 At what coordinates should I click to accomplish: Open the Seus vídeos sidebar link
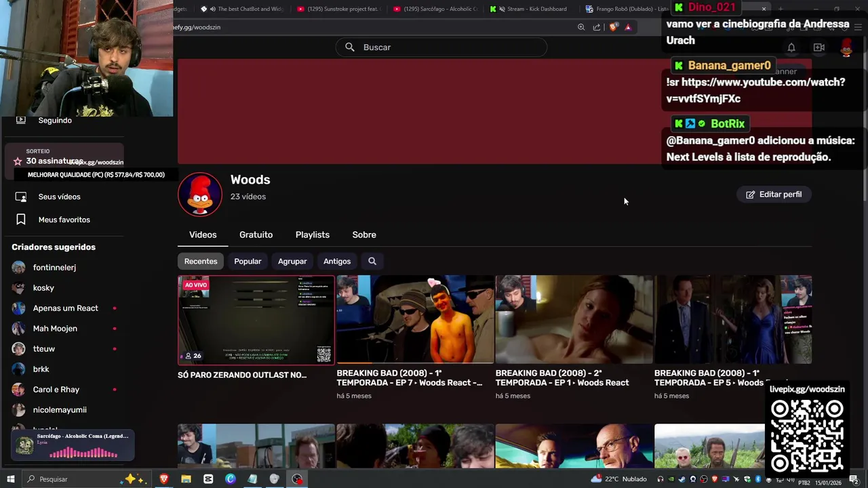click(60, 197)
